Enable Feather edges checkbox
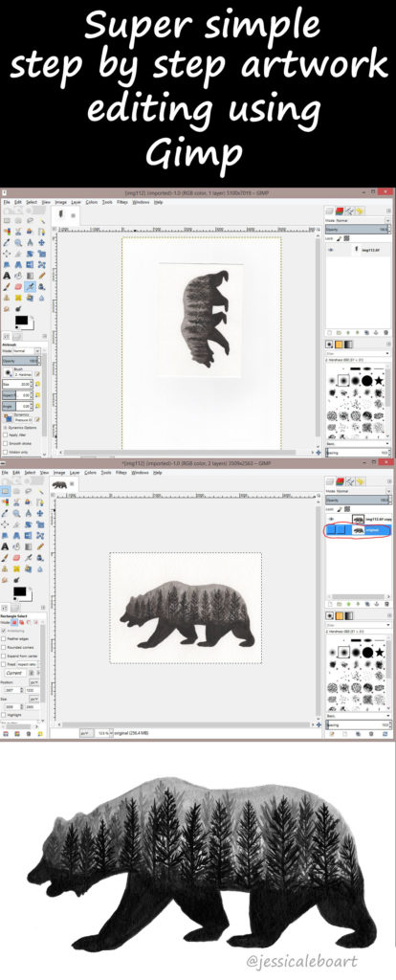The height and width of the screenshot is (980, 396). [3, 638]
